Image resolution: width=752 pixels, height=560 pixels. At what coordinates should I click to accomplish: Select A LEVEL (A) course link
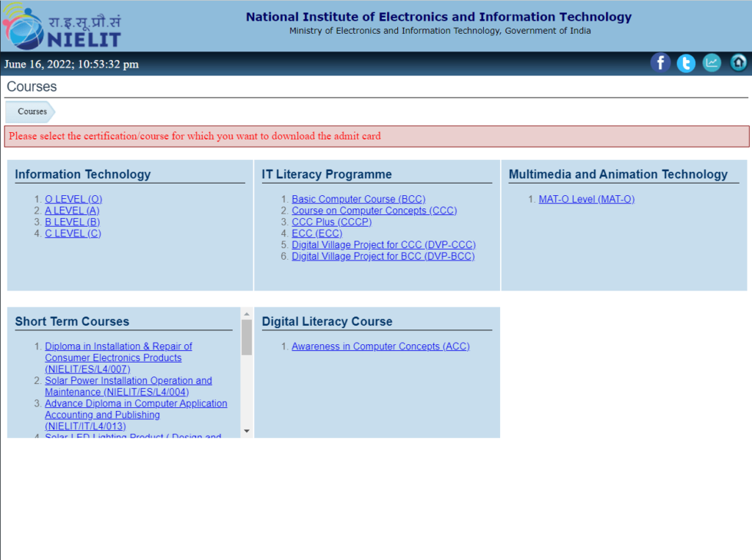coord(72,211)
